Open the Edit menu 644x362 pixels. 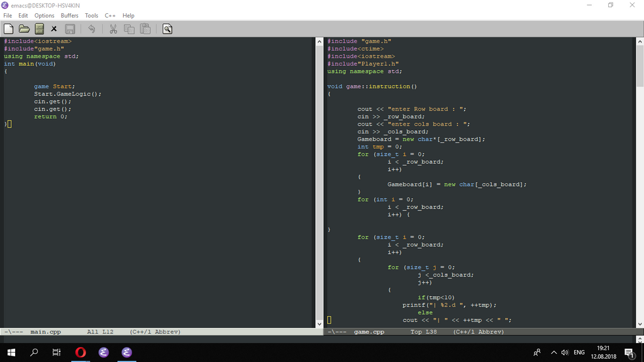23,16
